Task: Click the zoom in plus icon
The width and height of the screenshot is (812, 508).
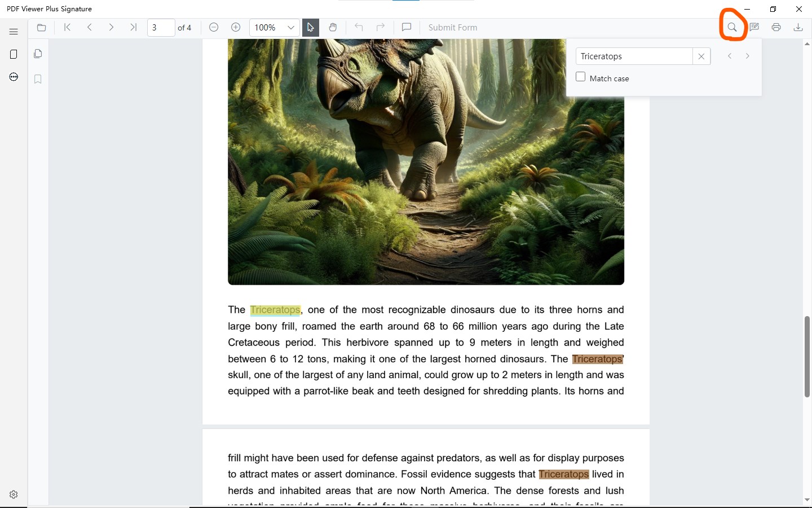Action: 236,27
